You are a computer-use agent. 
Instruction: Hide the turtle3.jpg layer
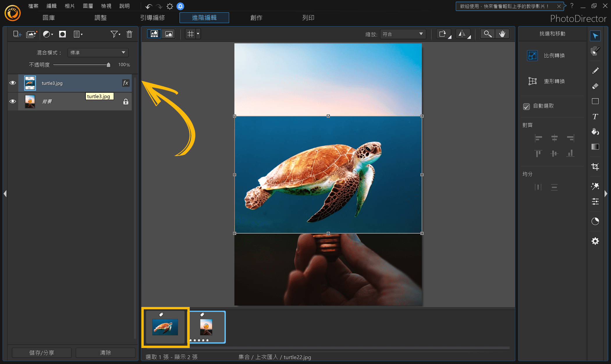click(x=13, y=83)
